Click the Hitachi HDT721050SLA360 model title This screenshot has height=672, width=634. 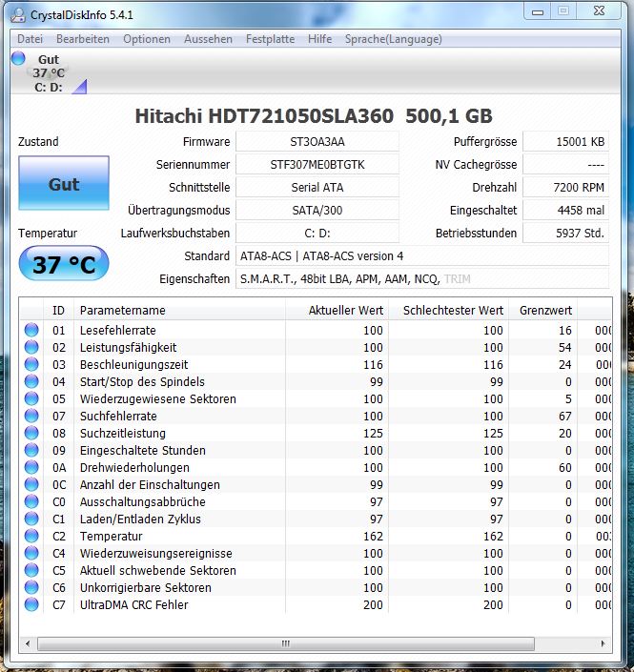coord(314,115)
